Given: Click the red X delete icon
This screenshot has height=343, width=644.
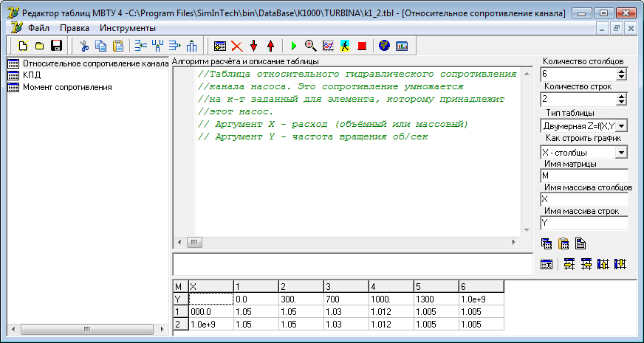Looking at the screenshot, I should (x=237, y=46).
